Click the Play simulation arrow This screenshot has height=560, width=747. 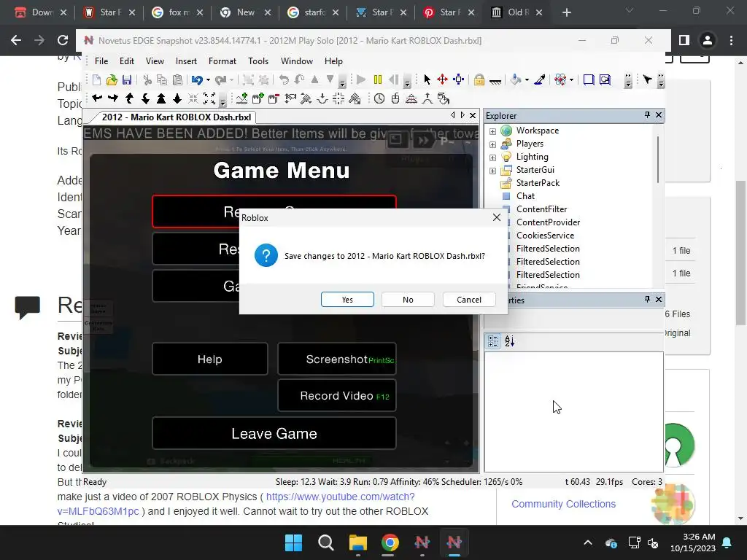pyautogui.click(x=361, y=80)
